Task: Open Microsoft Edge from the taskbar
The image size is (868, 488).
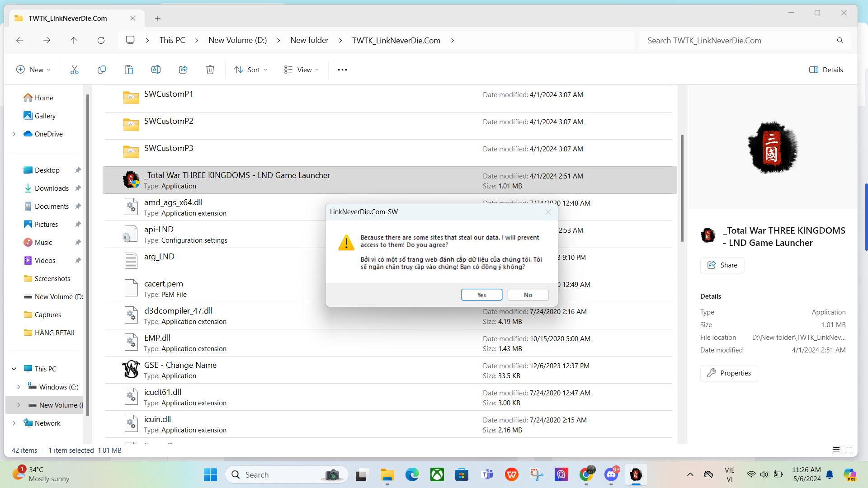Action: (412, 474)
